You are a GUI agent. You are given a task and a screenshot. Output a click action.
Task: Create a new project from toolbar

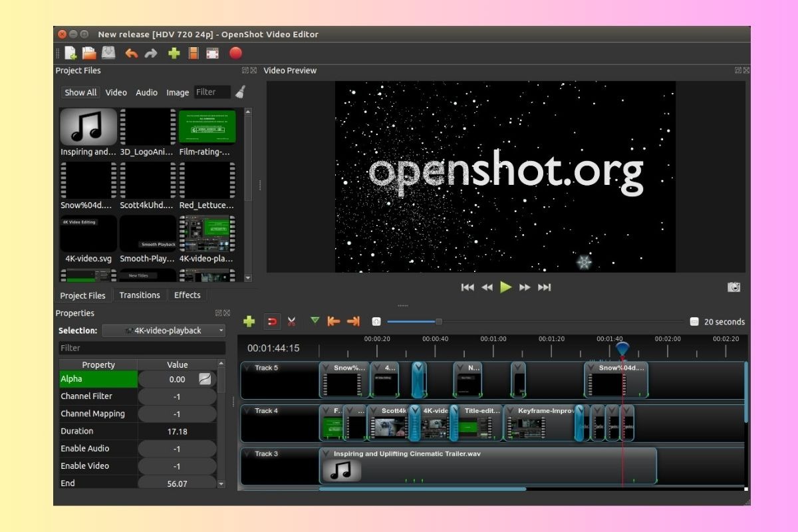point(70,53)
